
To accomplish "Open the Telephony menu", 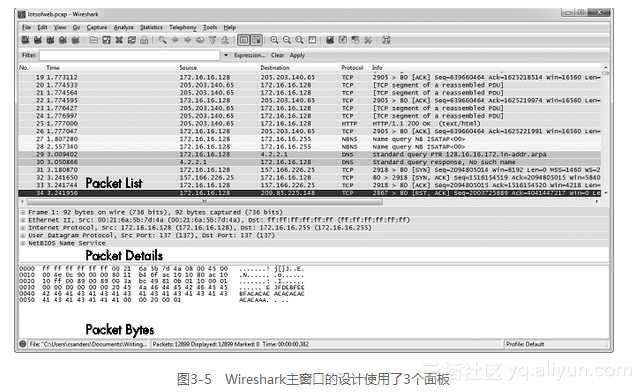I will (x=183, y=27).
